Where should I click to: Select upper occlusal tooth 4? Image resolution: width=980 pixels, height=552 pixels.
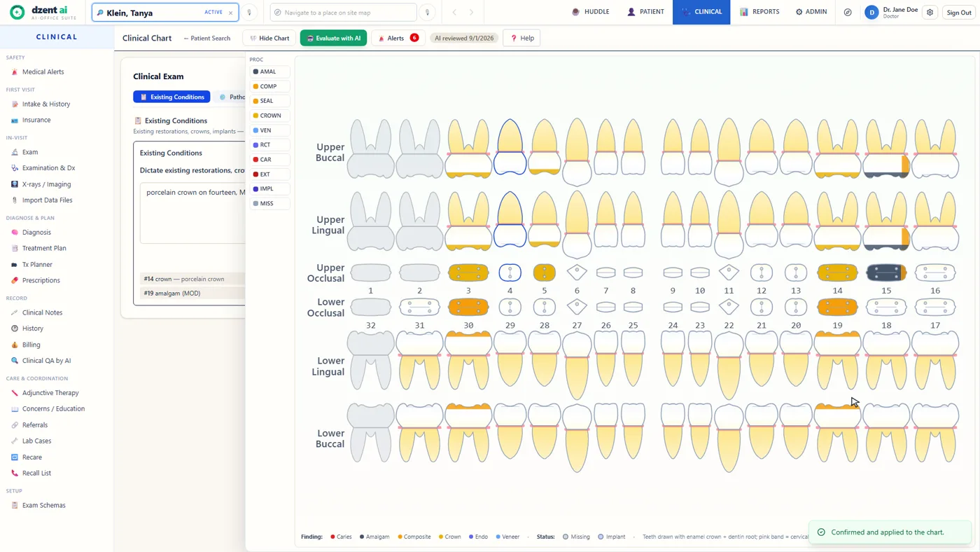[x=510, y=272]
